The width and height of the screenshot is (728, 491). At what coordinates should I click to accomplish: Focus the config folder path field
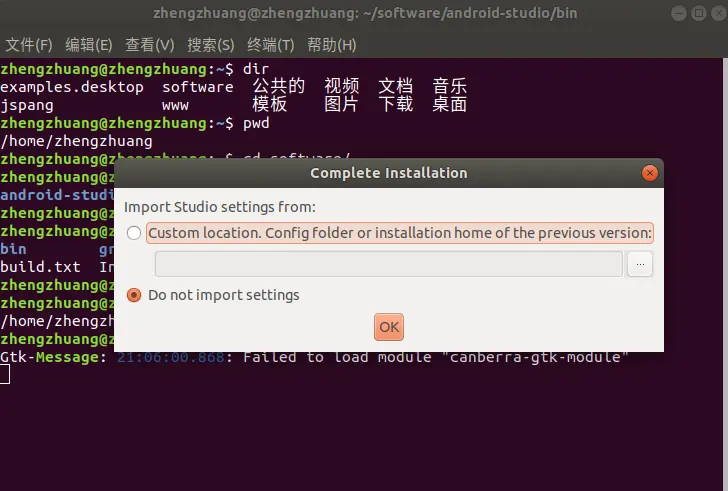[389, 264]
